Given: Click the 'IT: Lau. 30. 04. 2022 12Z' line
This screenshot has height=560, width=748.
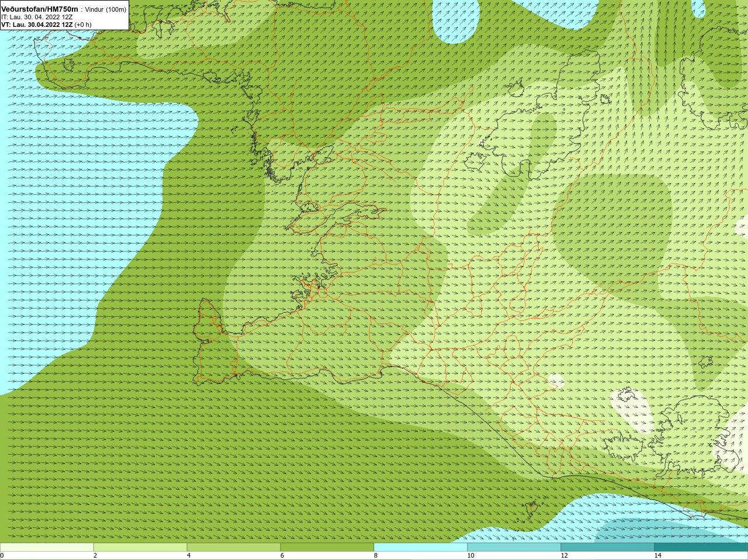Looking at the screenshot, I should 37,18.
